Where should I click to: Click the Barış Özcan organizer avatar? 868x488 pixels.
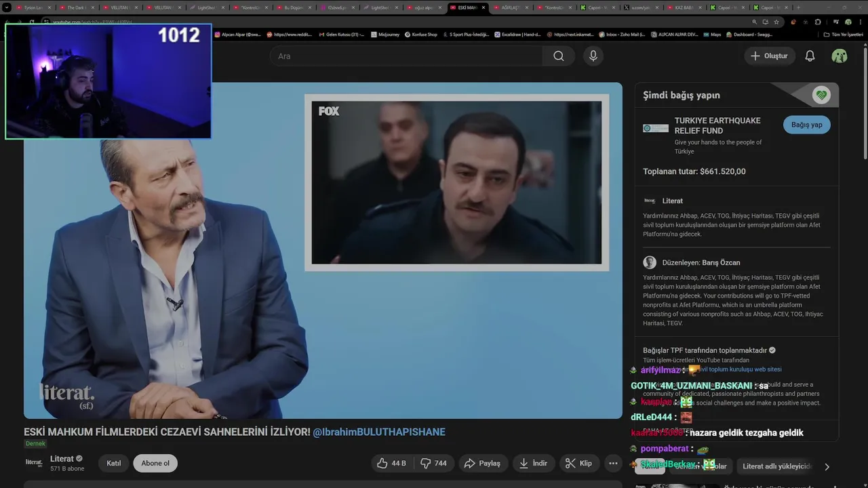click(x=650, y=262)
